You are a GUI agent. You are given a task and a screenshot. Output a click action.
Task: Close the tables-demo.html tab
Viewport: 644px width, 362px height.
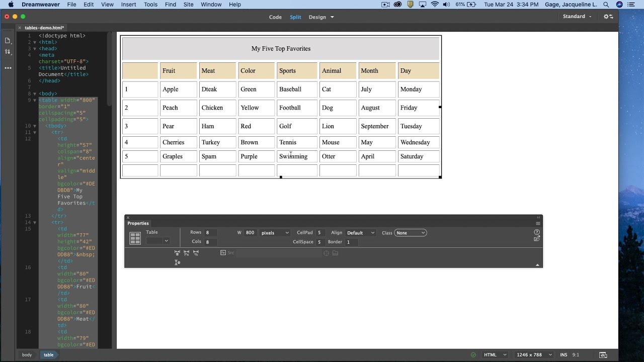tap(20, 28)
